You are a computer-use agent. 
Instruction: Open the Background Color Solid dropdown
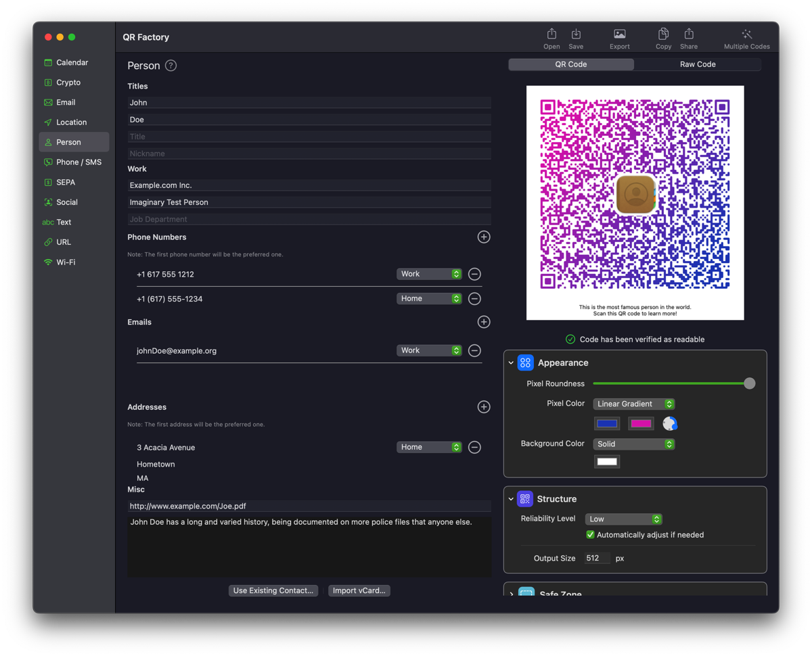(x=633, y=444)
